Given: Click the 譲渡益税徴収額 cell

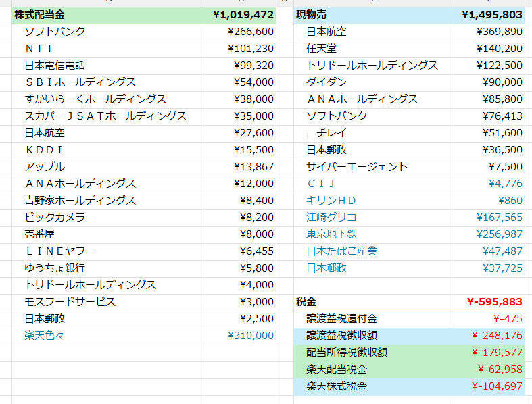Looking at the screenshot, I should point(341,336).
